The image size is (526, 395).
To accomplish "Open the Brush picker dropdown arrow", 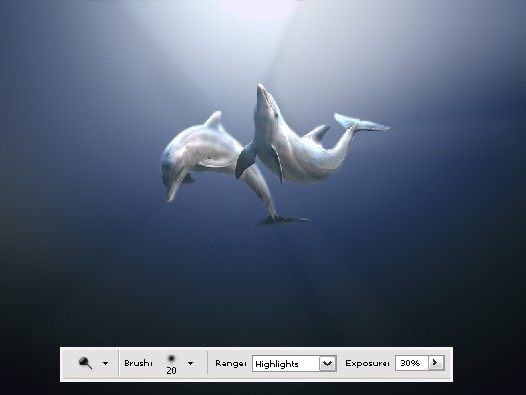I will pos(190,363).
